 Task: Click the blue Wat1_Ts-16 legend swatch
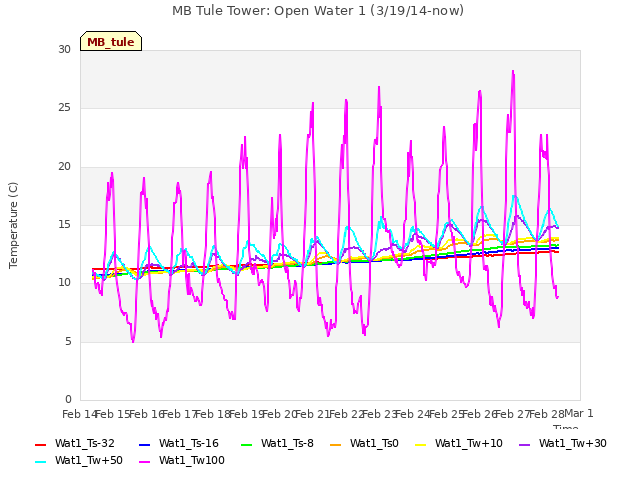point(144,444)
